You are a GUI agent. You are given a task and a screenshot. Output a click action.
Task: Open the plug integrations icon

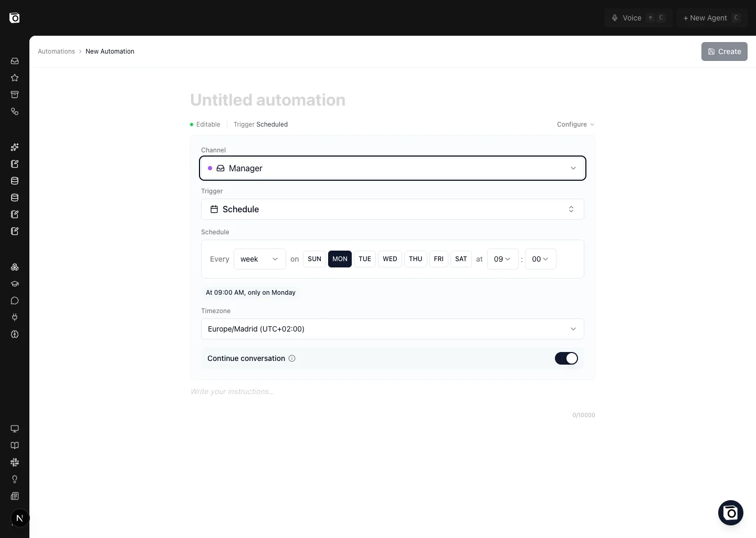(15, 317)
